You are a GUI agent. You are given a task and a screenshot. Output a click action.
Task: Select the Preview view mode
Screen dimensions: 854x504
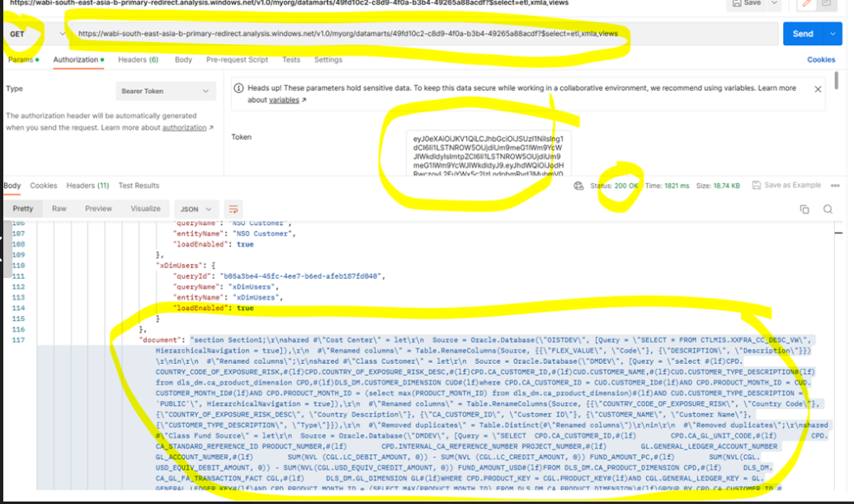point(98,209)
